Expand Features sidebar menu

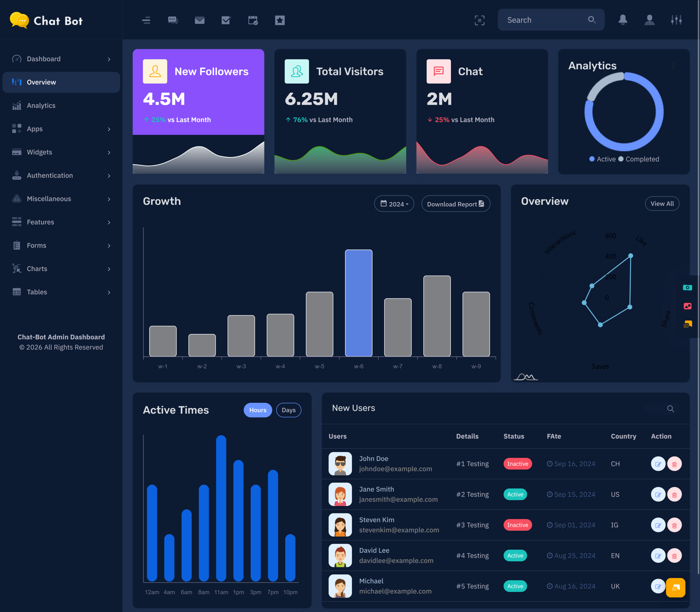(x=61, y=222)
